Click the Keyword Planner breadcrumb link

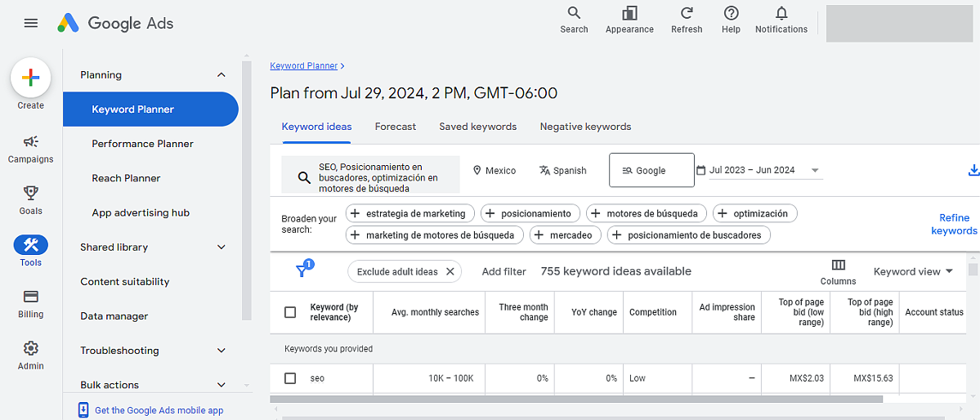304,65
